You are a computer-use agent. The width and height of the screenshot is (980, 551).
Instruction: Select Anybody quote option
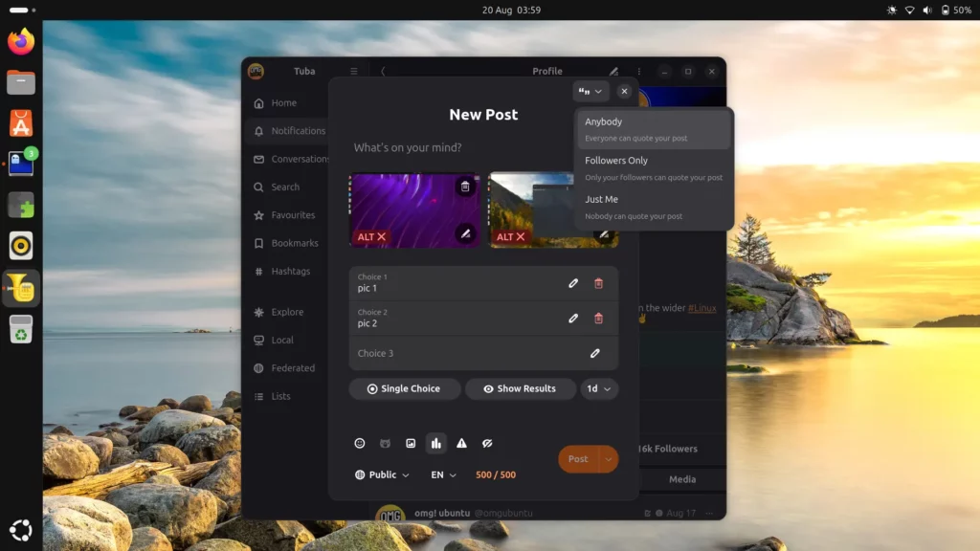click(654, 129)
